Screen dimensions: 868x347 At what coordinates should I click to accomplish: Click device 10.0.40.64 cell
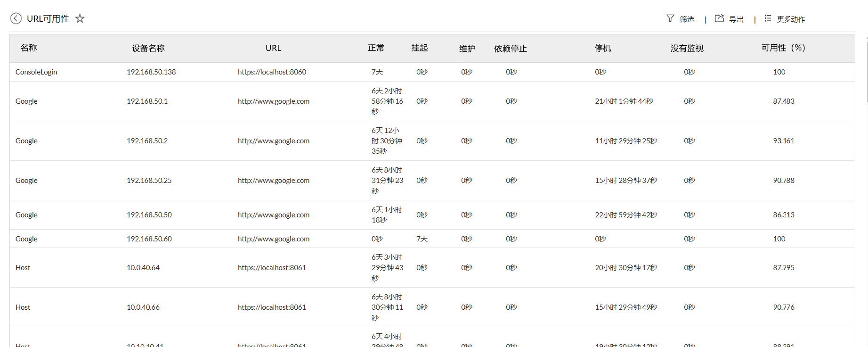(x=143, y=267)
